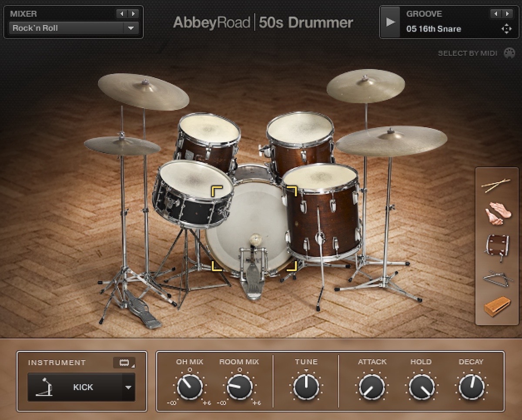Click the TUNE knob
The height and width of the screenshot is (420, 522).
[x=306, y=386]
